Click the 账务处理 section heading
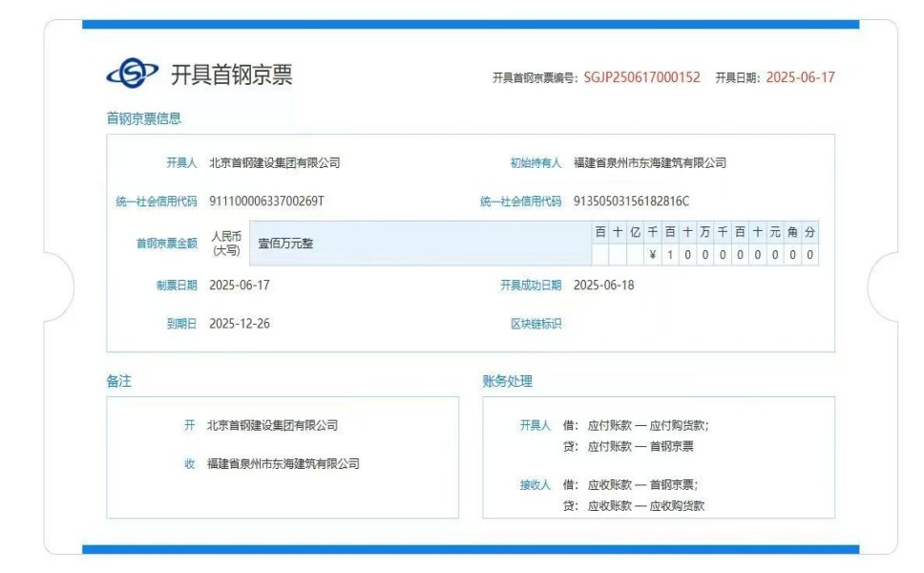Image resolution: width=924 pixels, height=573 pixels. click(x=507, y=381)
